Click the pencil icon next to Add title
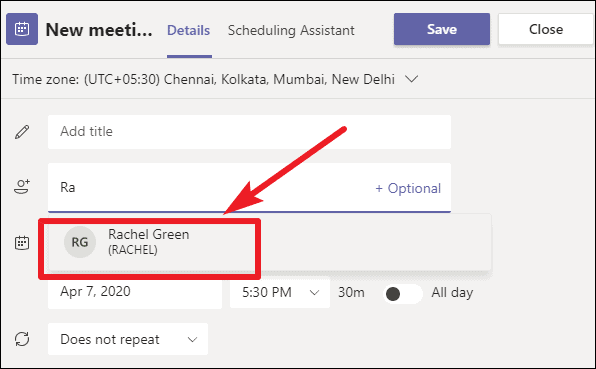Viewport: 596px width, 369px height. coord(22,132)
